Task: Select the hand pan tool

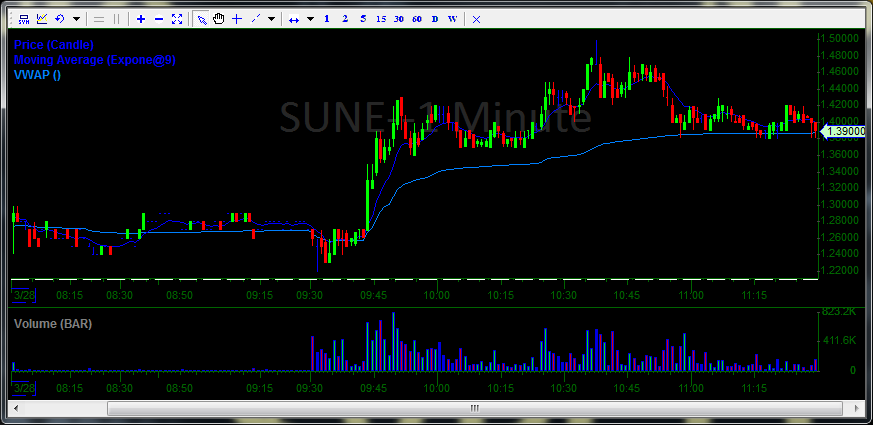Action: coord(219,19)
